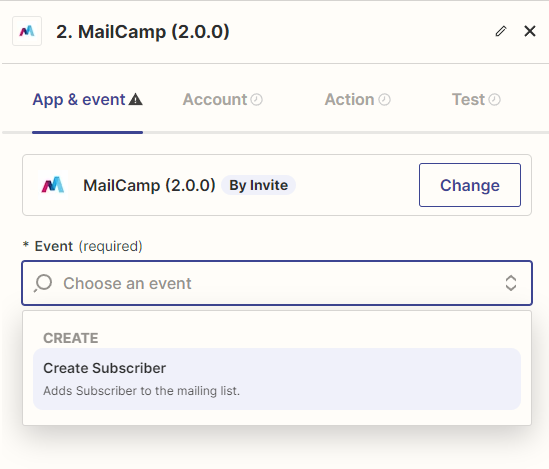549x469 pixels.
Task: Click the pencil rename icon
Action: [501, 31]
